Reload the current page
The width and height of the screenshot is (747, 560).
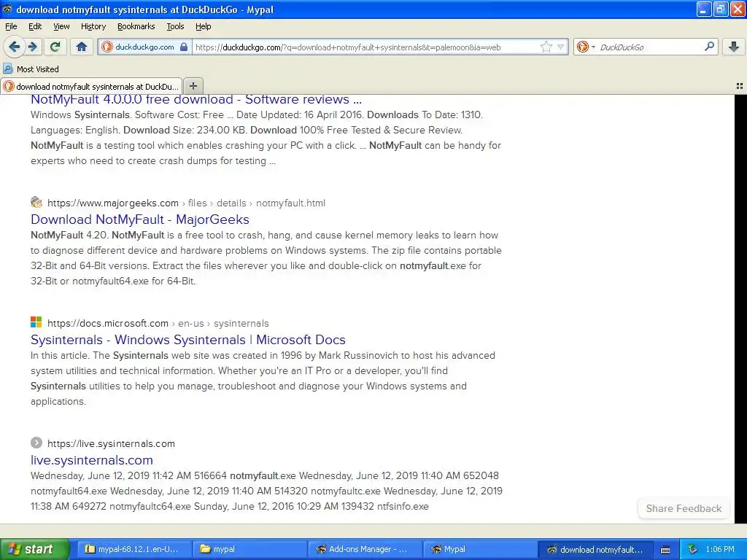click(x=55, y=47)
